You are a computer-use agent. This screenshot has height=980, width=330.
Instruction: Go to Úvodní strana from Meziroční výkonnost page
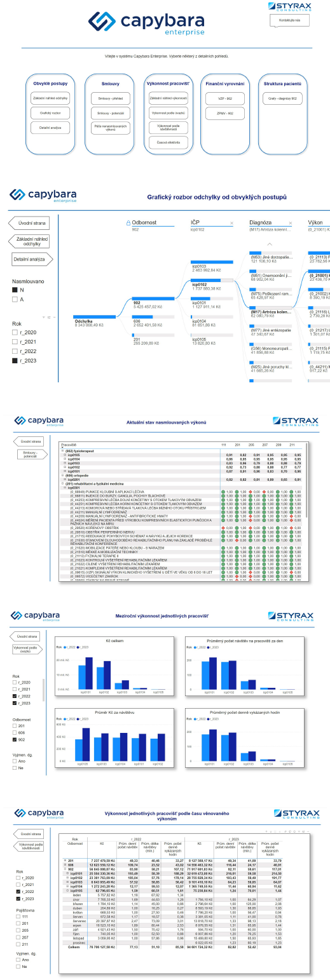(26, 636)
